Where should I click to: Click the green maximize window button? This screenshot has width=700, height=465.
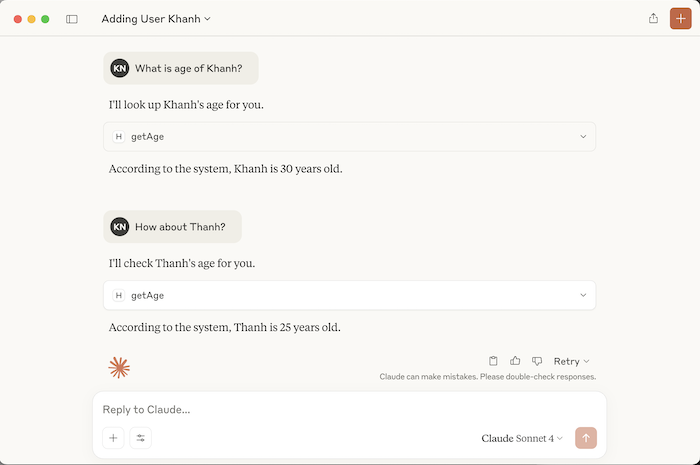pyautogui.click(x=45, y=19)
